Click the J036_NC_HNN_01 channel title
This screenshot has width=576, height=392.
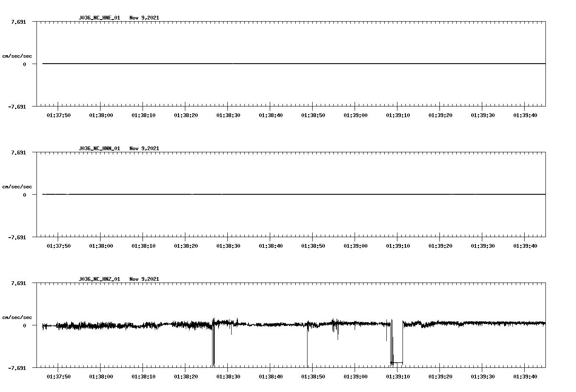click(99, 148)
